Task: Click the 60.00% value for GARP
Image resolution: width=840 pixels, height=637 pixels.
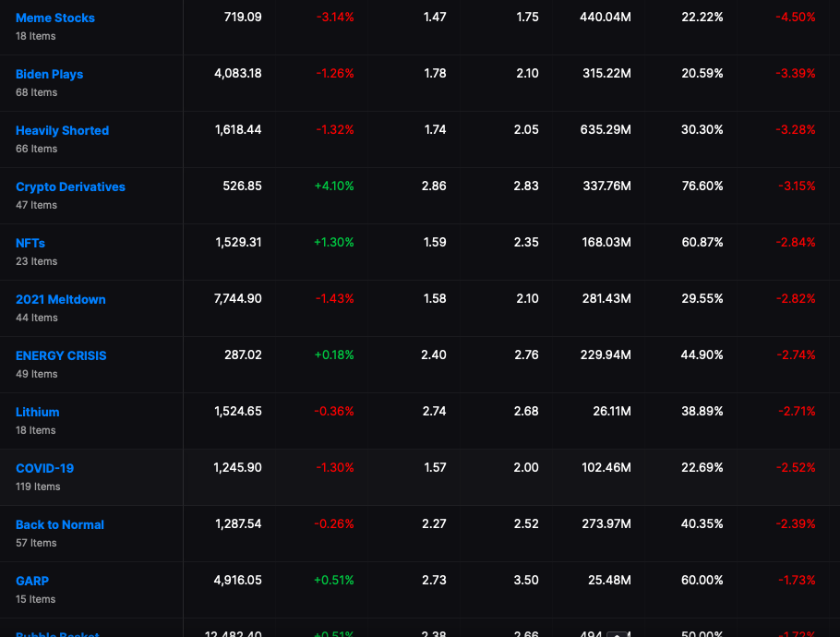Action: [702, 580]
